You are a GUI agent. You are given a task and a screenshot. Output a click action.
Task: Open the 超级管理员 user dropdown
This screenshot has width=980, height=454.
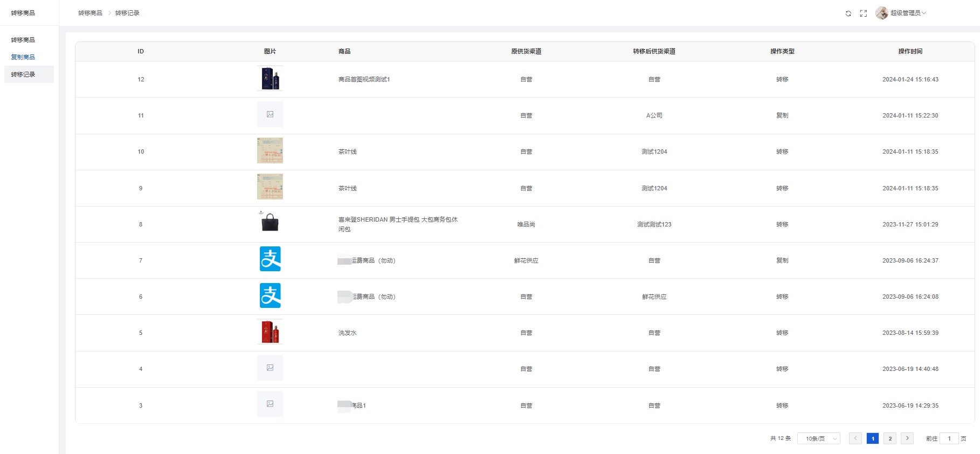click(908, 13)
